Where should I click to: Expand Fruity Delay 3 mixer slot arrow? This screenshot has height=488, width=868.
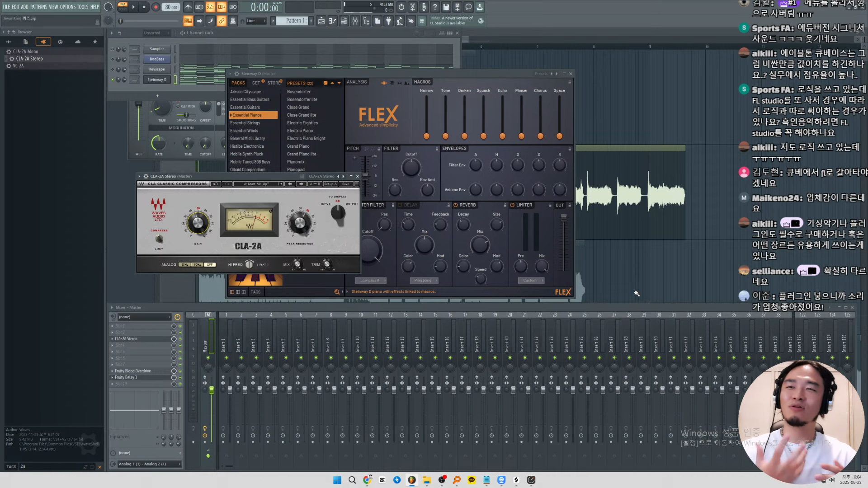[x=113, y=378]
